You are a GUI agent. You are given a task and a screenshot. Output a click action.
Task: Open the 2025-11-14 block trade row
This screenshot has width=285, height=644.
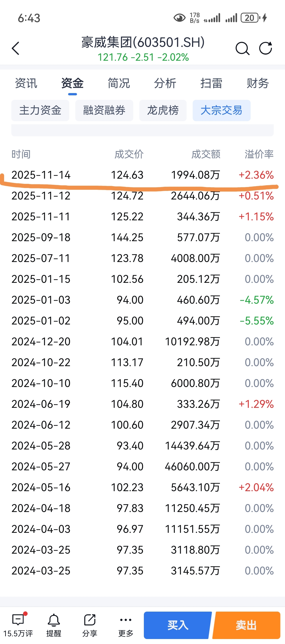(142, 175)
